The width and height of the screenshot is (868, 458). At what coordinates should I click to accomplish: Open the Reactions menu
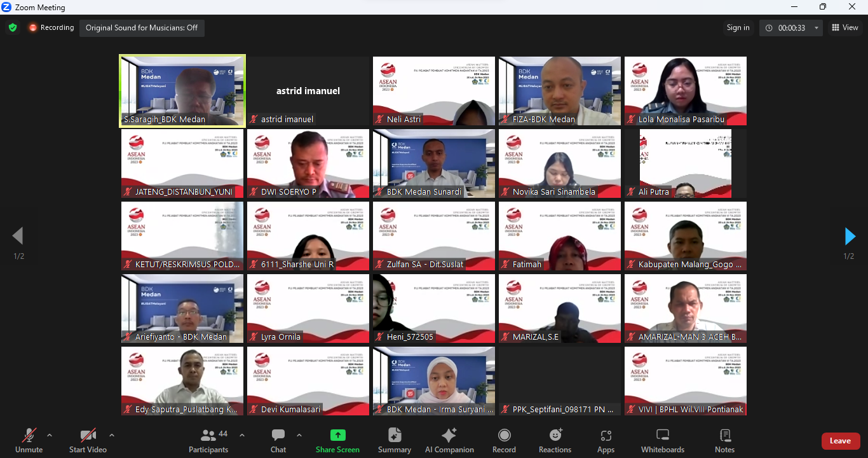(x=555, y=441)
